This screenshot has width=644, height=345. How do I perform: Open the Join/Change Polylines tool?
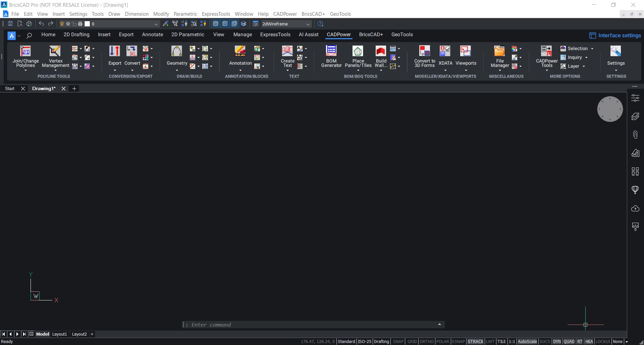25,56
